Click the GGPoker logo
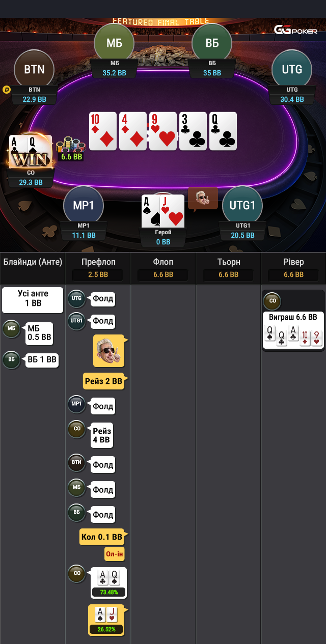Screen dimensions: 326x644 pos(296,30)
